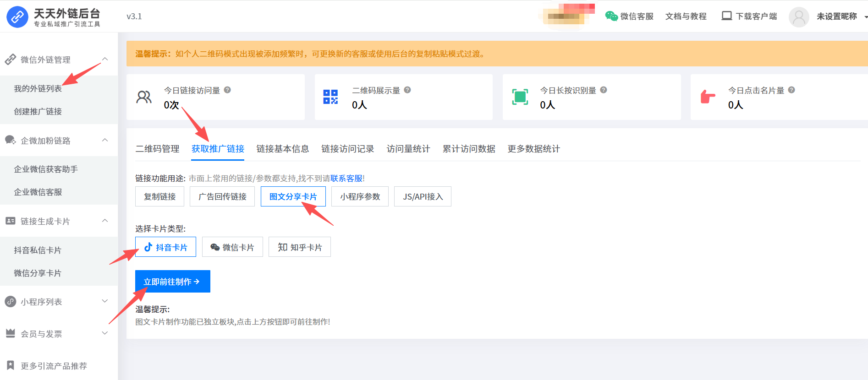Viewport: 868px width, 380px height.
Task: Click the help icon beside 今日链接访问量
Action: point(227,90)
